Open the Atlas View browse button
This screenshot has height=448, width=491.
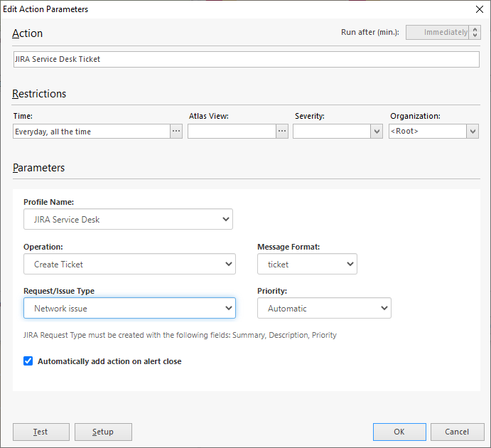click(282, 132)
